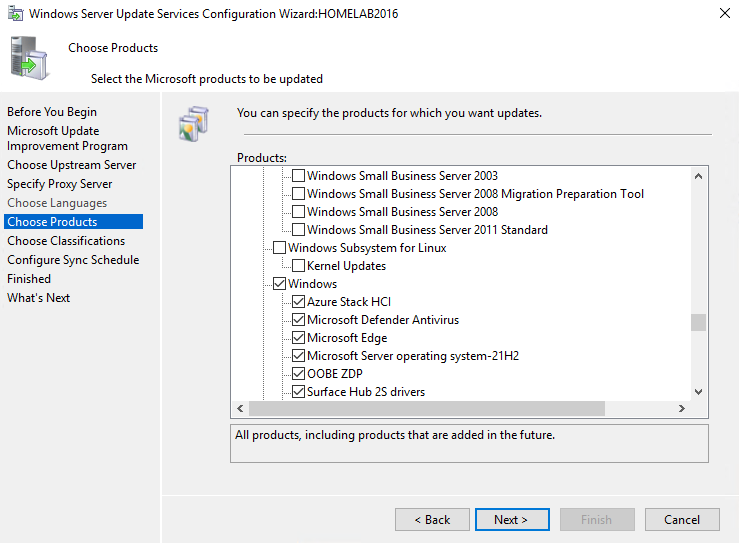The height and width of the screenshot is (543, 739).
Task: Uncheck Microsoft Edge product
Action: pos(298,337)
